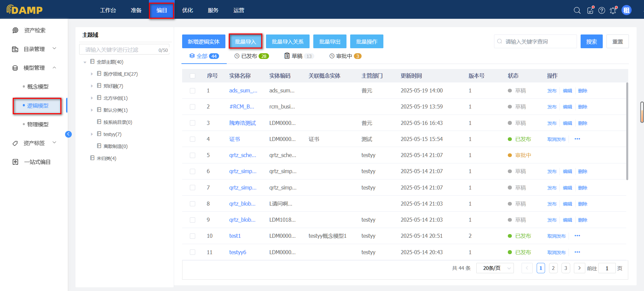644x291 pixels.
Task: Open more actions for row test1
Action: tap(577, 236)
